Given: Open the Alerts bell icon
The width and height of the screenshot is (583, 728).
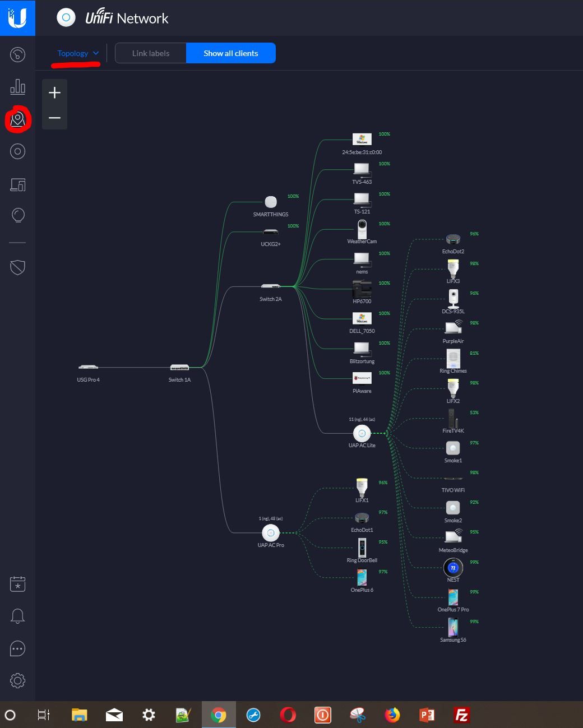Looking at the screenshot, I should point(17,616).
